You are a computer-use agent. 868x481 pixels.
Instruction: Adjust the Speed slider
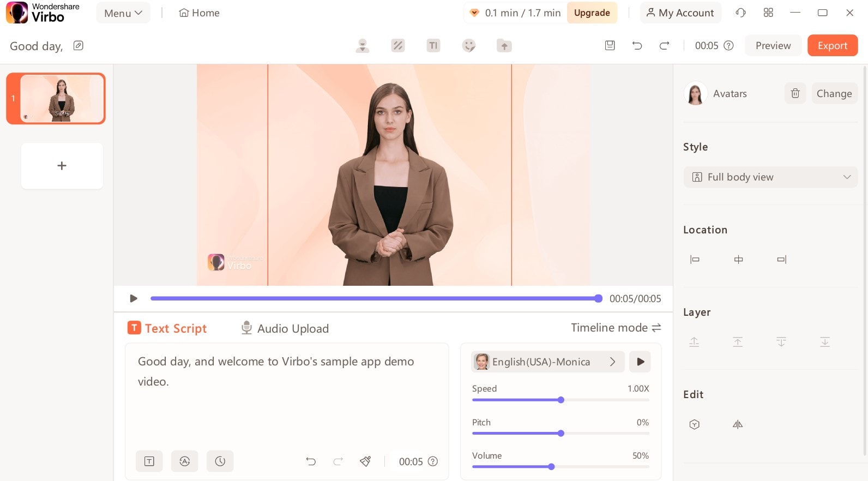click(x=560, y=400)
